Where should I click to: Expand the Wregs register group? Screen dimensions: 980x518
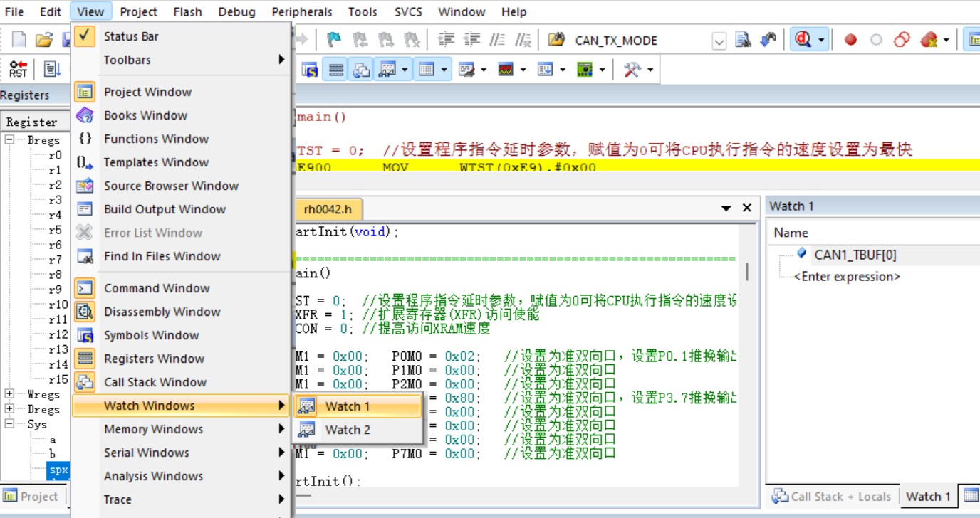point(10,394)
